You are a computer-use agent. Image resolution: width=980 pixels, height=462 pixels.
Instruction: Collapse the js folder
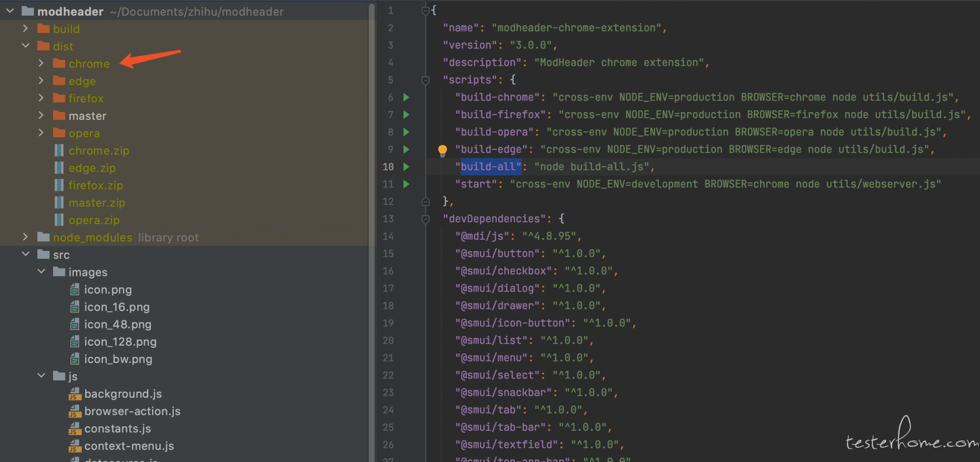[x=41, y=376]
